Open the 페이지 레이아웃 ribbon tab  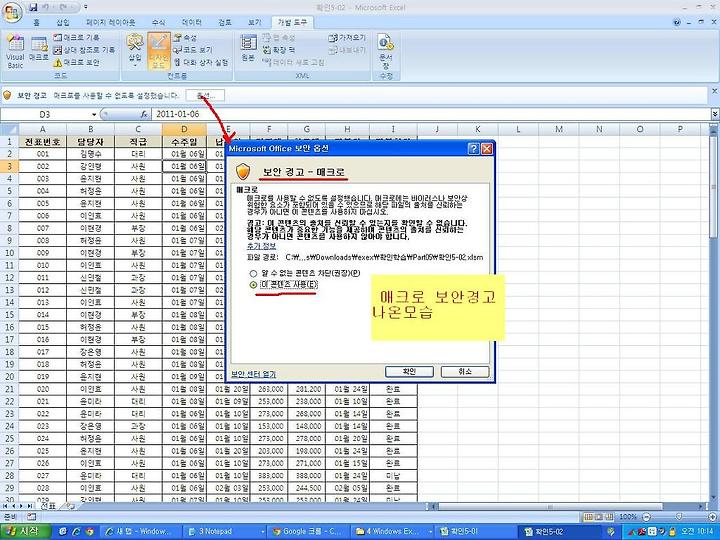(110, 22)
